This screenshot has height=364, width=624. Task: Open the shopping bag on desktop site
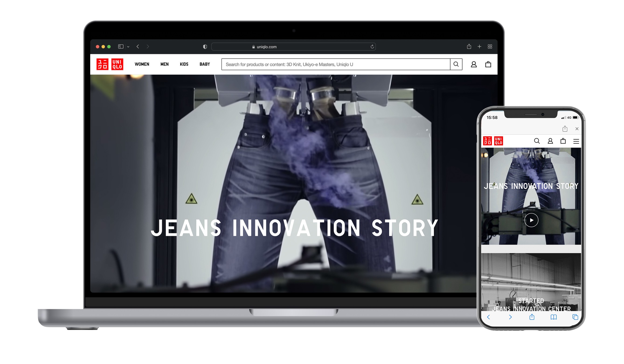[x=488, y=64]
